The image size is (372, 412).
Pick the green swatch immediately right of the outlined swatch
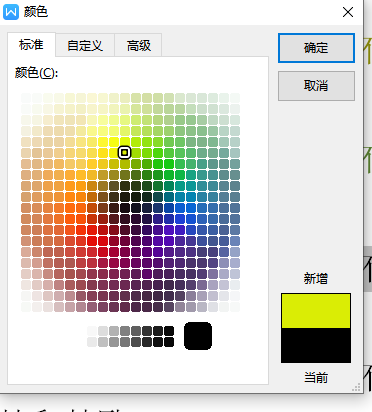(136, 153)
